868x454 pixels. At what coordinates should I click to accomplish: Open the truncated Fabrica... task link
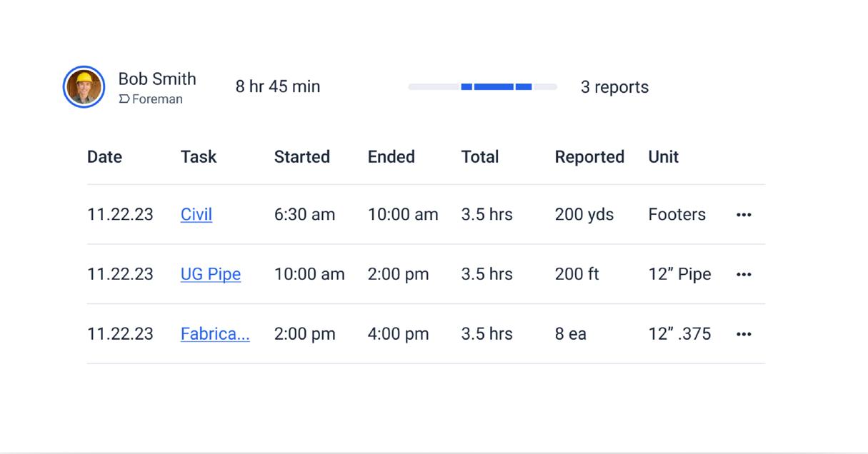pos(215,334)
